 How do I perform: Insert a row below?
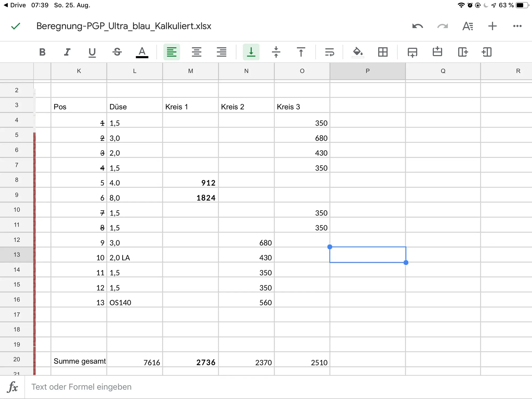click(412, 52)
